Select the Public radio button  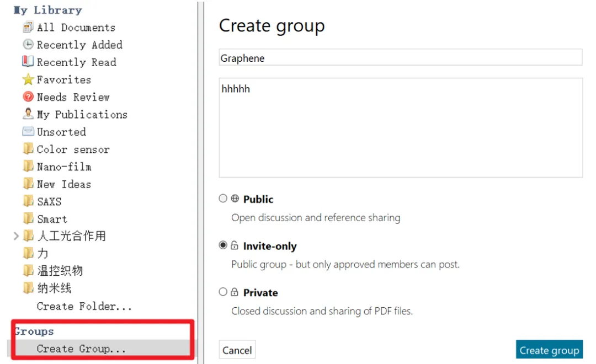point(223,199)
